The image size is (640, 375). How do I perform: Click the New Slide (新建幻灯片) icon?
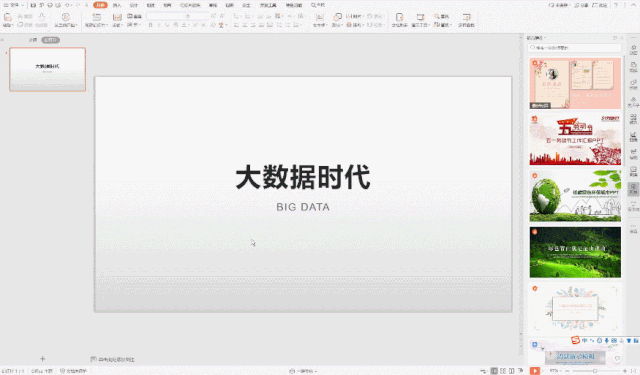96,17
